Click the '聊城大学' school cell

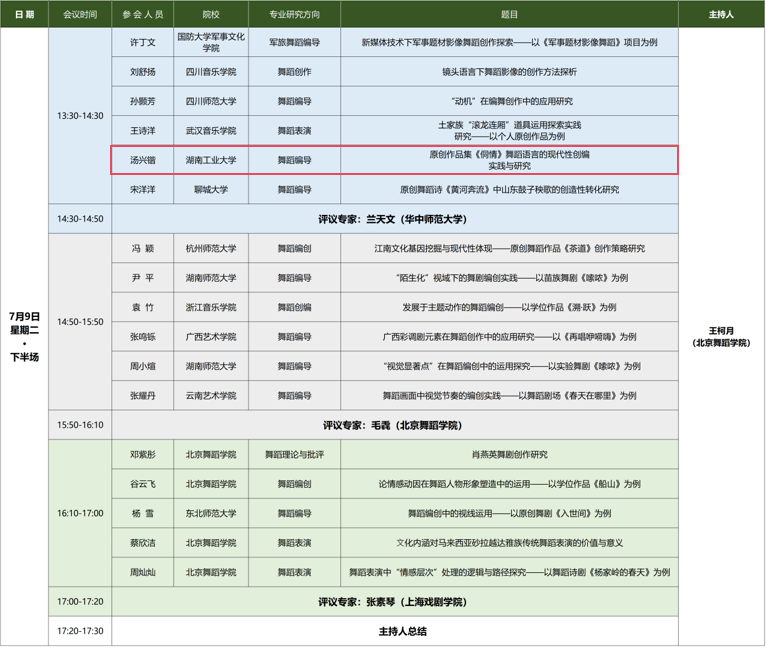[x=211, y=189]
